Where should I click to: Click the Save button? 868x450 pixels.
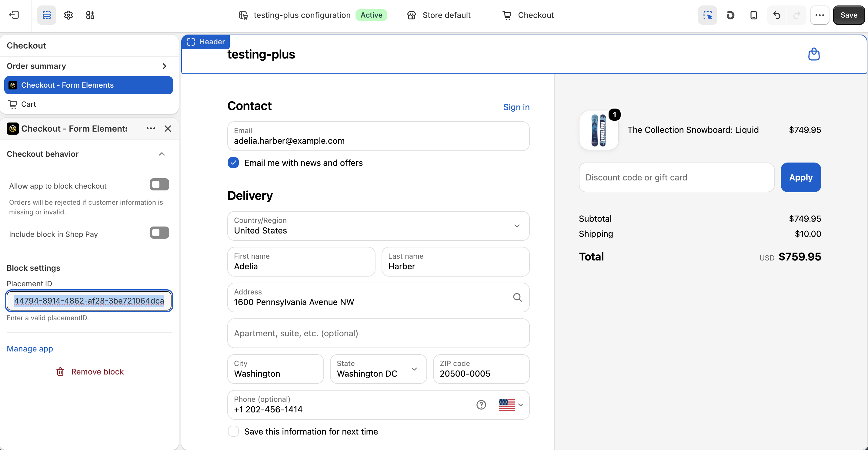(x=849, y=15)
